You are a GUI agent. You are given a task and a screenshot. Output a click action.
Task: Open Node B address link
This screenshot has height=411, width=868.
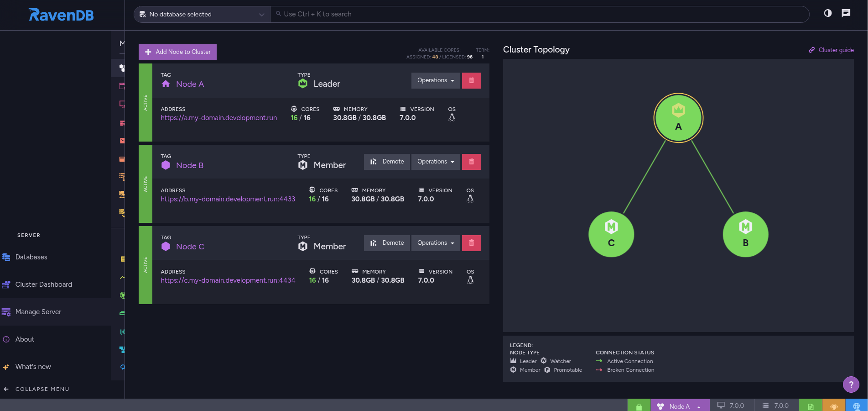[228, 199]
